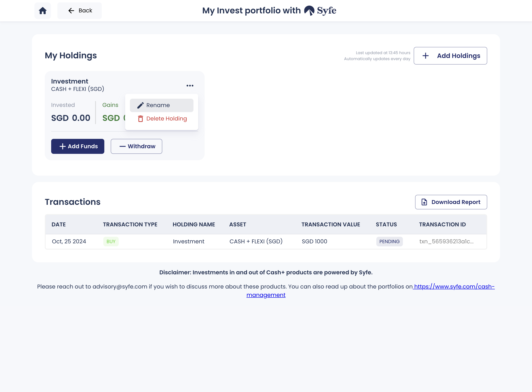The width and height of the screenshot is (532, 392).
Task: Click the Withdraw button
Action: click(x=136, y=146)
